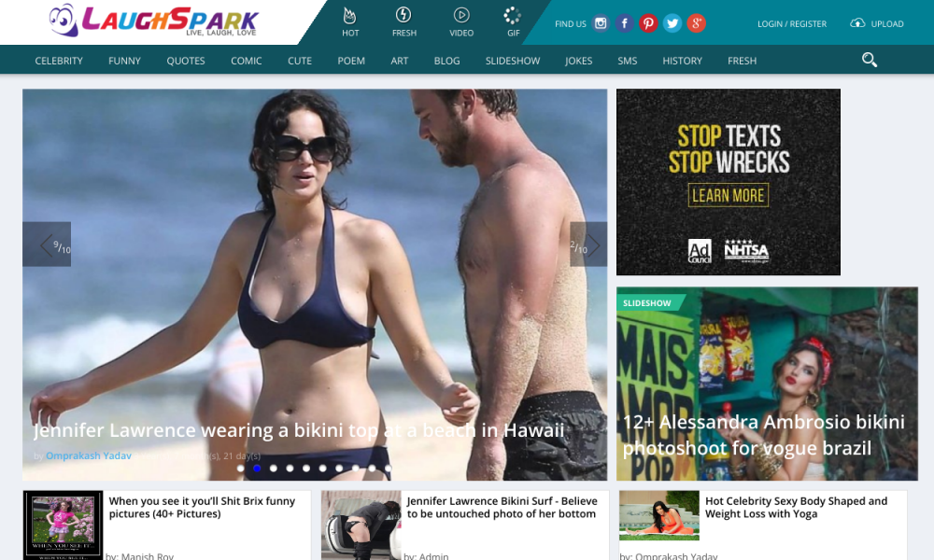
Task: Open the Twitter bird icon
Action: tap(672, 24)
